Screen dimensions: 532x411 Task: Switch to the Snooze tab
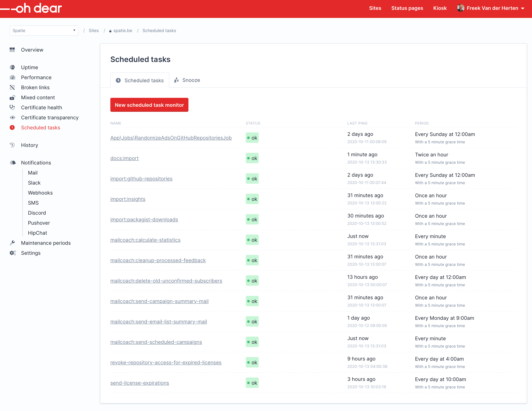coord(187,80)
